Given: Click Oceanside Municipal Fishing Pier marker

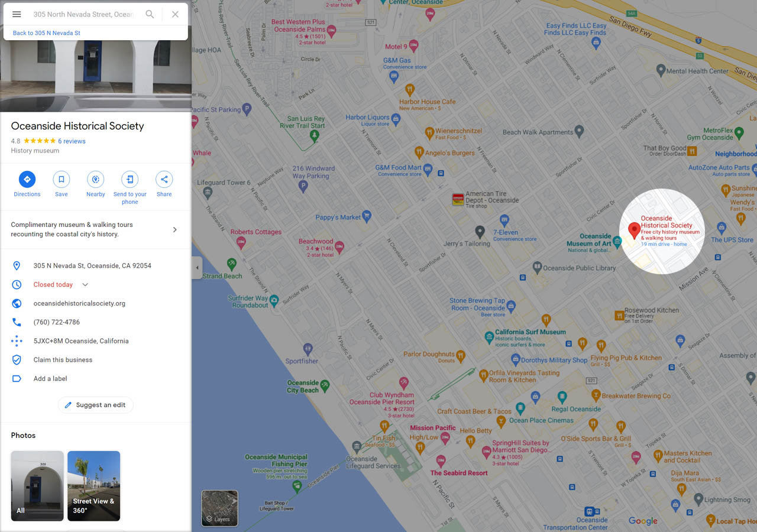Looking at the screenshot, I should click(x=297, y=486).
